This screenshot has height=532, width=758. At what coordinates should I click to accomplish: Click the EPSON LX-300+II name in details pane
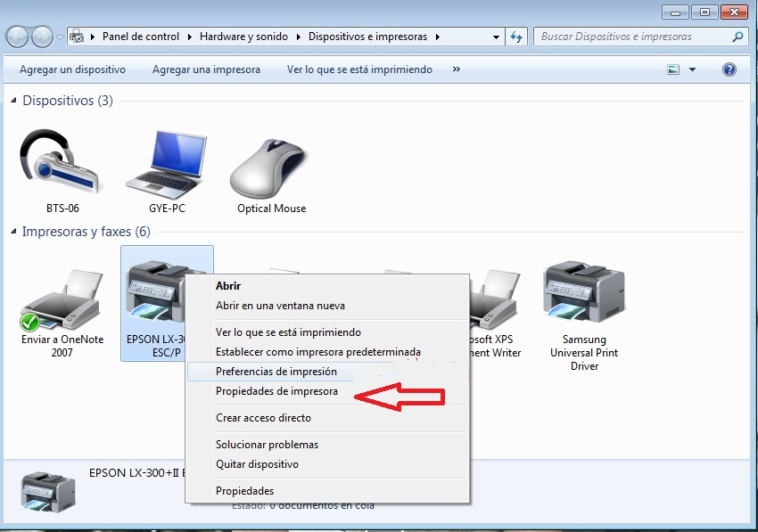coord(137,472)
